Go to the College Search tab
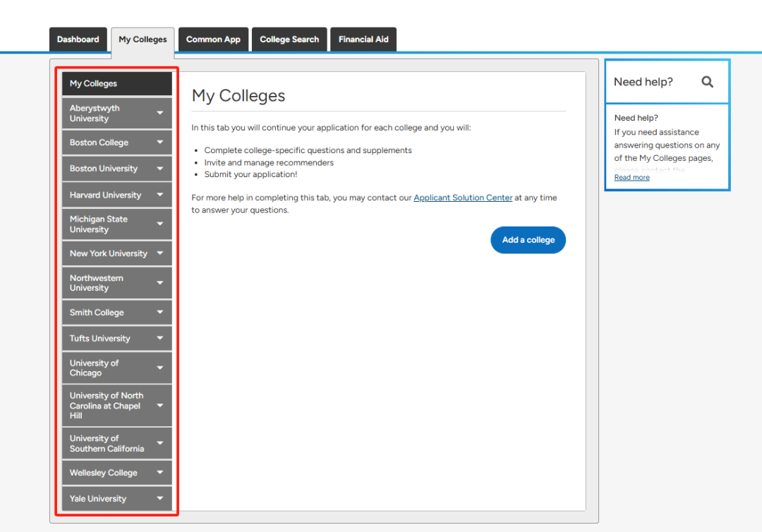This screenshot has height=532, width=762. pos(289,40)
